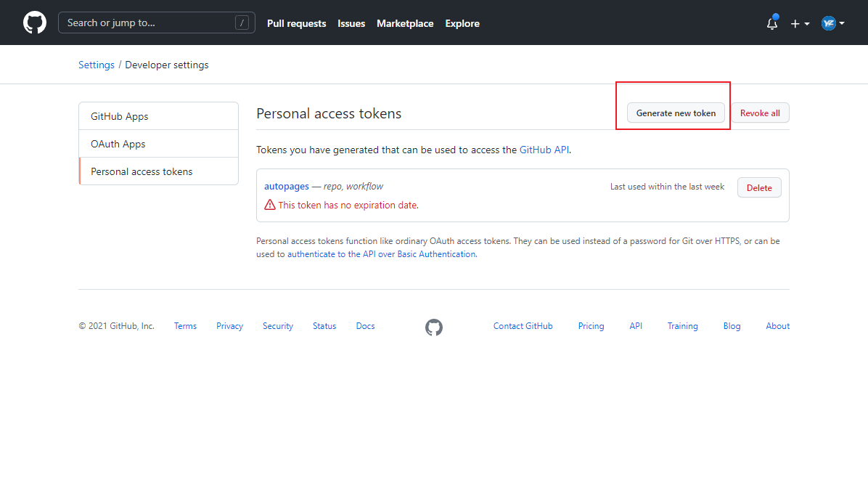Focus the Search or jump to field
Screen dimensions: 868x504
157,23
